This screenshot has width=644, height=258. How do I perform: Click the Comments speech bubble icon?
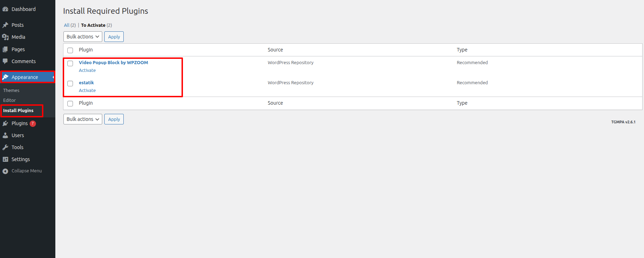(5, 61)
